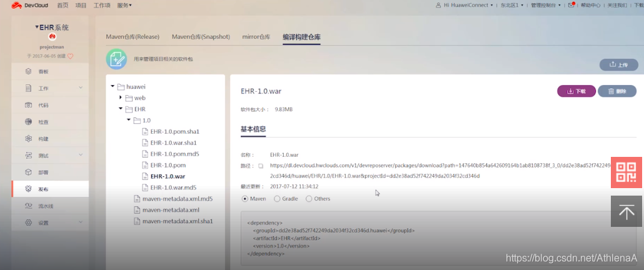Image resolution: width=644 pixels, height=270 pixels.
Task: Click the EHR folder icon
Action: [x=129, y=109]
